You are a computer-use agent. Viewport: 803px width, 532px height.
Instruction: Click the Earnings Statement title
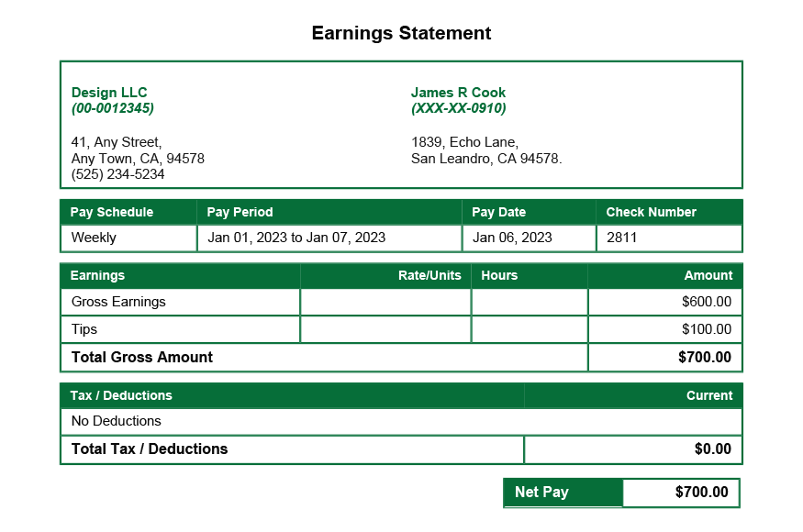click(x=401, y=33)
